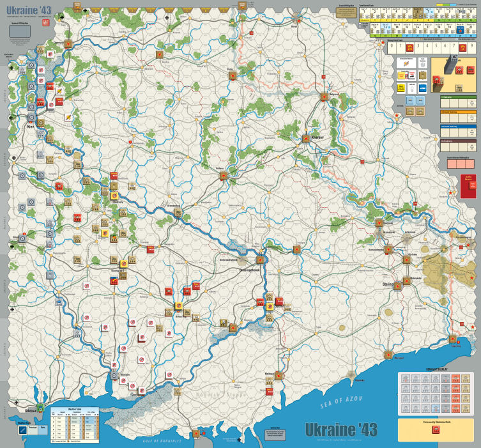The image size is (481, 448).
Task: Click the red square logo beside the title
Action: click(46, 22)
